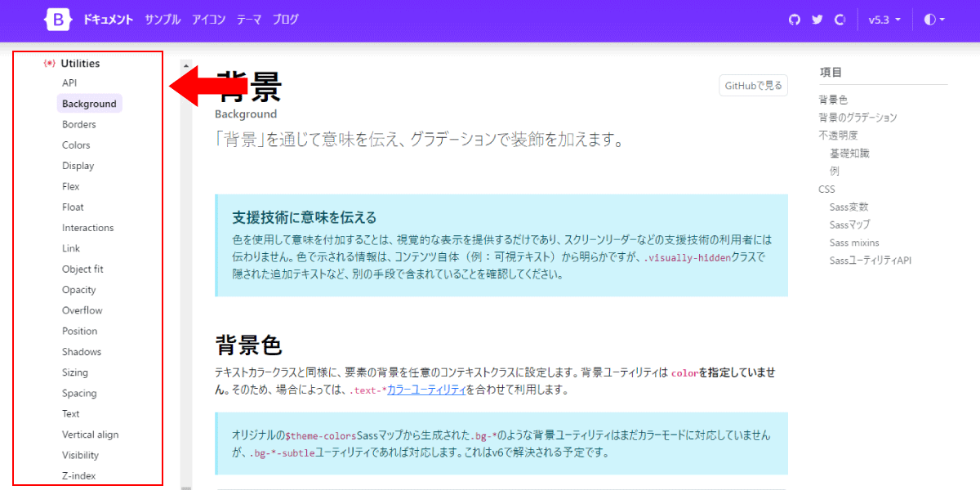Click the Utilities heading in sidebar
Image resolution: width=980 pixels, height=490 pixels.
80,63
